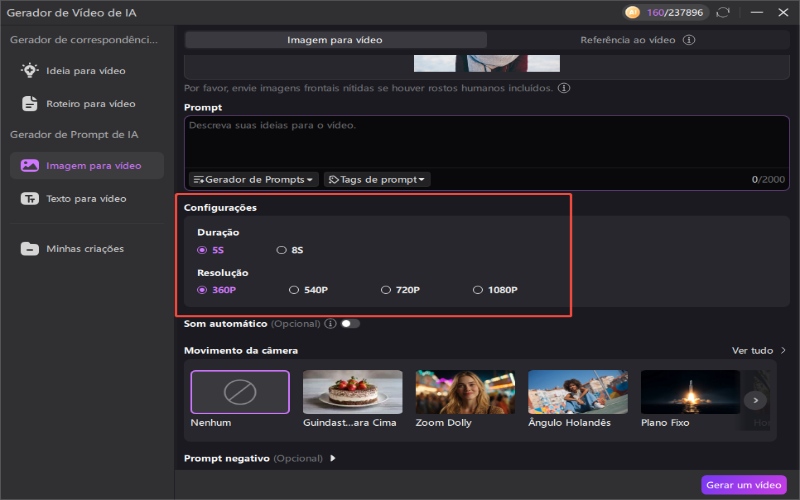Select 5S duration option
This screenshot has width=800, height=500.
(x=211, y=250)
